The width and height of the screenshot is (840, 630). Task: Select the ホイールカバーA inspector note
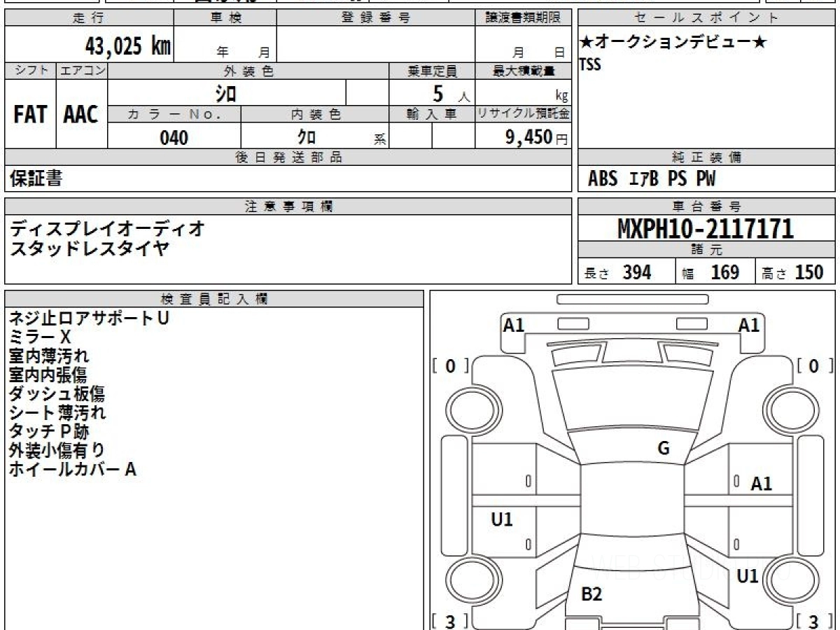72,470
